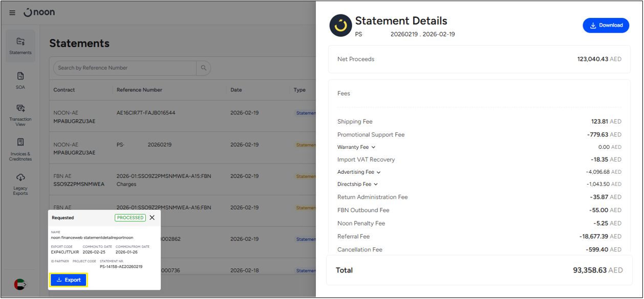The width and height of the screenshot is (644, 299).
Task: Go to SOA sidebar section
Action: coord(20,80)
